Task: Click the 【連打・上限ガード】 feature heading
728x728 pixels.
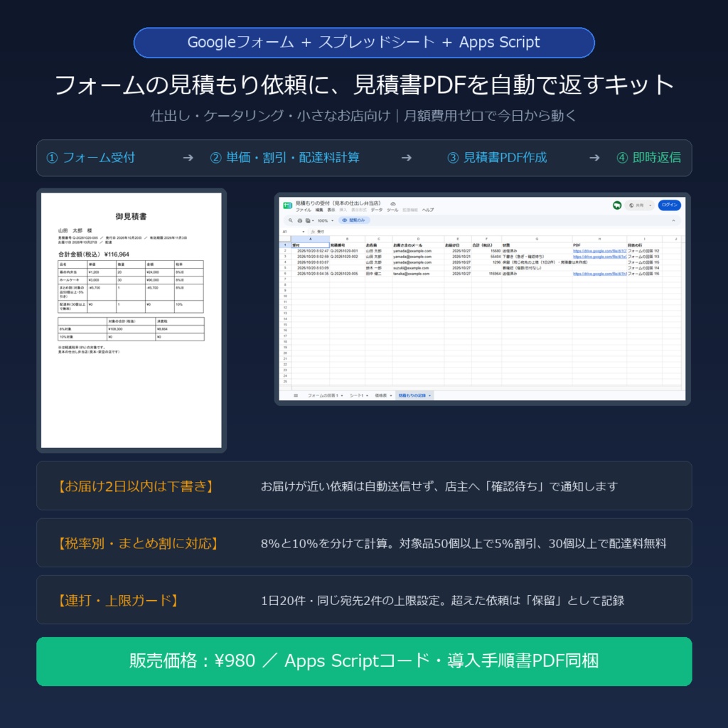Action: tap(117, 600)
